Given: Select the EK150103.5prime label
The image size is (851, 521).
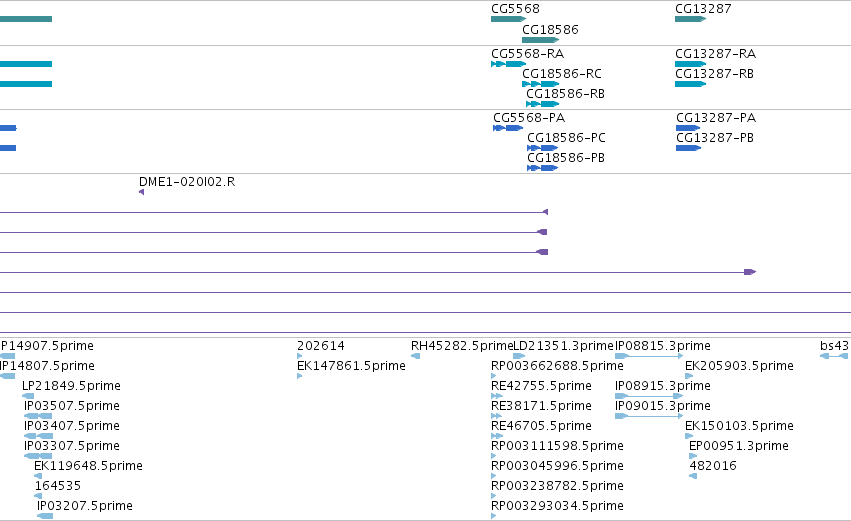Looking at the screenshot, I should (739, 426).
